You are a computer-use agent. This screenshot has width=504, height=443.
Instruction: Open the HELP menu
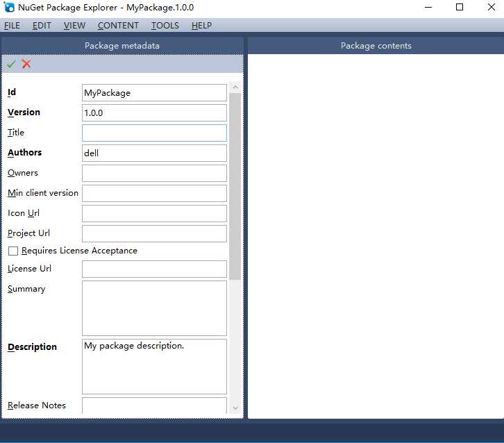(x=201, y=26)
